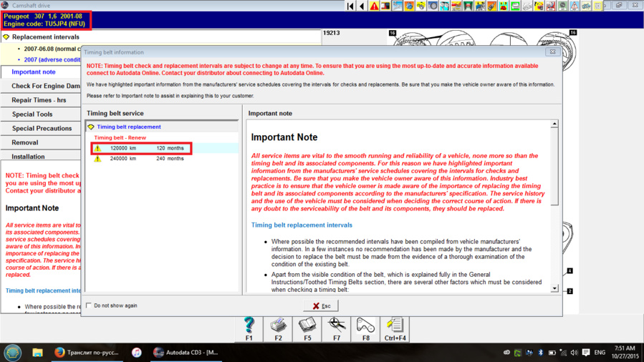Image resolution: width=644 pixels, height=362 pixels.
Task: Click the F7 magnifier crosshair icon
Action: point(337,329)
